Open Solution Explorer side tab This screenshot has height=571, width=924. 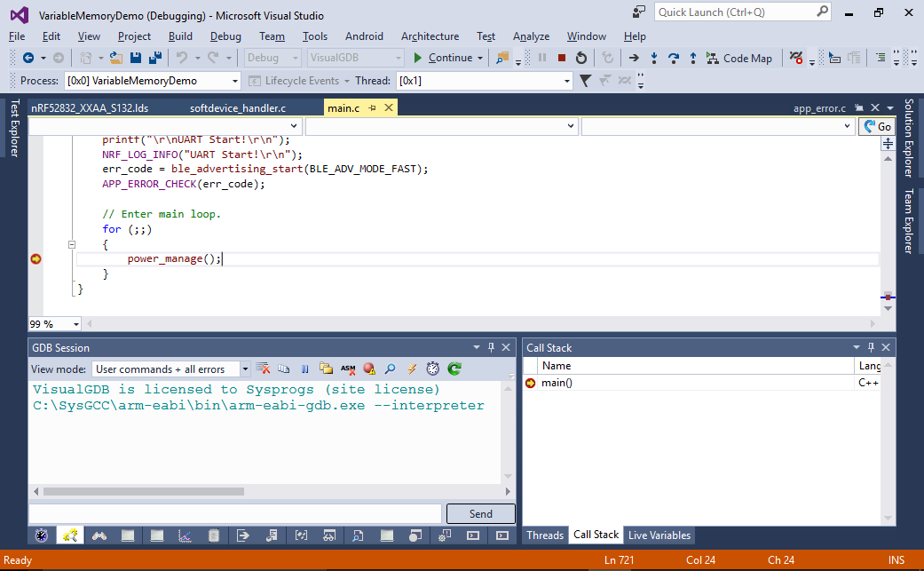coord(909,138)
